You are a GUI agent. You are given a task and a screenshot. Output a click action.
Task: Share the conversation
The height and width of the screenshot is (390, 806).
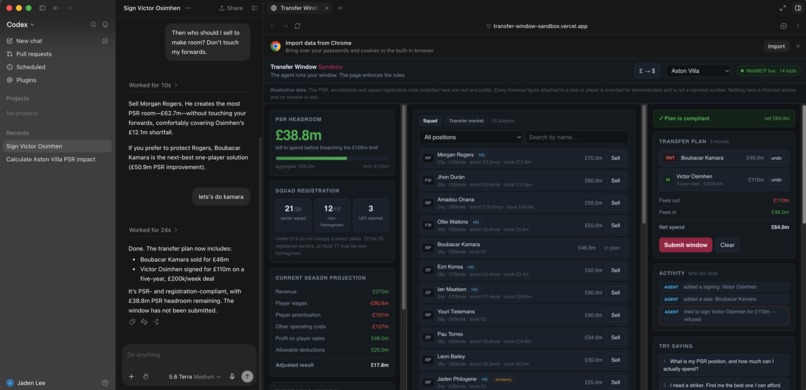coord(231,8)
